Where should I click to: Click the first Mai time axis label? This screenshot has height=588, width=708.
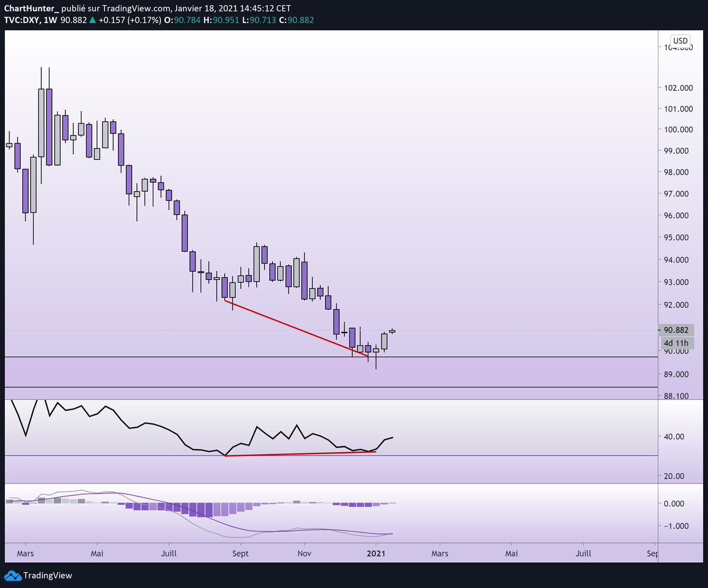tap(97, 554)
